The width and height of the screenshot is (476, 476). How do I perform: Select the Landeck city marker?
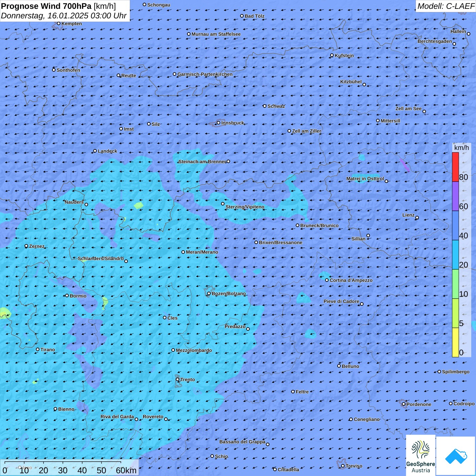[95, 151]
